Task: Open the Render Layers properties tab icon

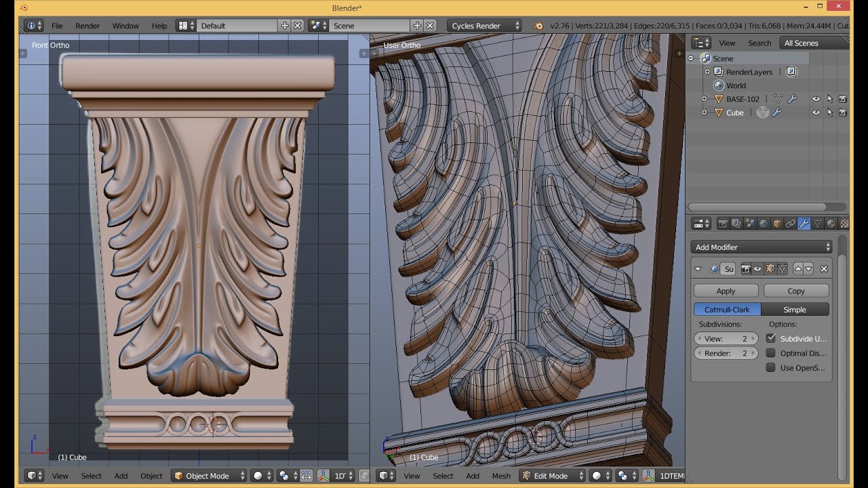Action: pos(736,224)
